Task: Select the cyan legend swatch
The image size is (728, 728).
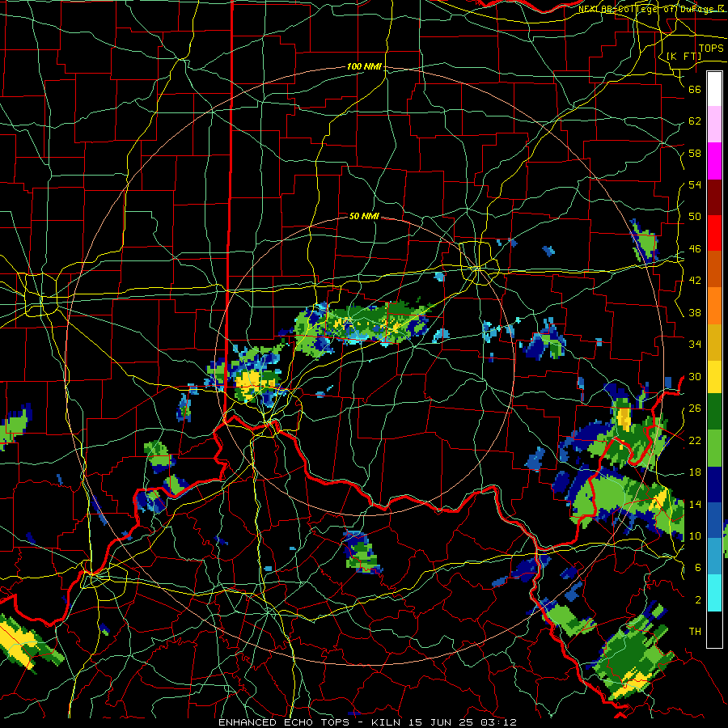Action: pos(714,593)
